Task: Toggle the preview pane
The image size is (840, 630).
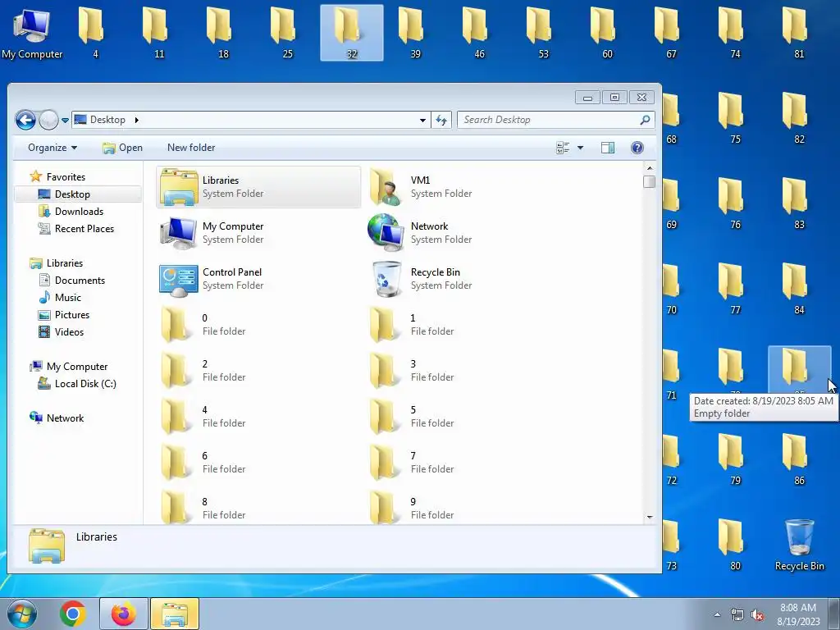Action: [x=608, y=148]
